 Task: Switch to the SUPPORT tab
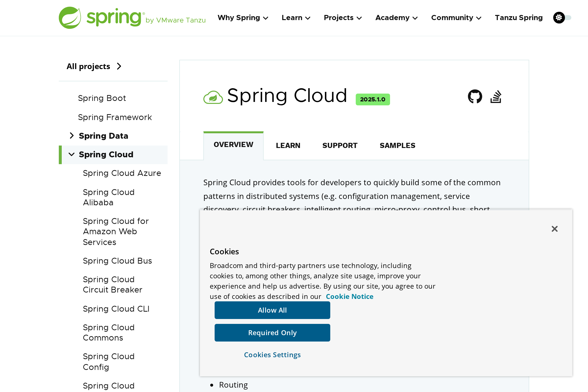click(340, 145)
